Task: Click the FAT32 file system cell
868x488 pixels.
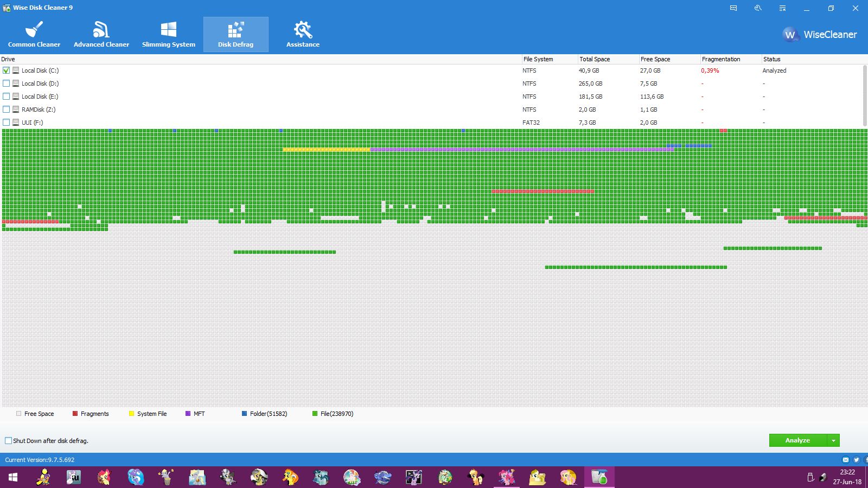Action: [x=531, y=123]
